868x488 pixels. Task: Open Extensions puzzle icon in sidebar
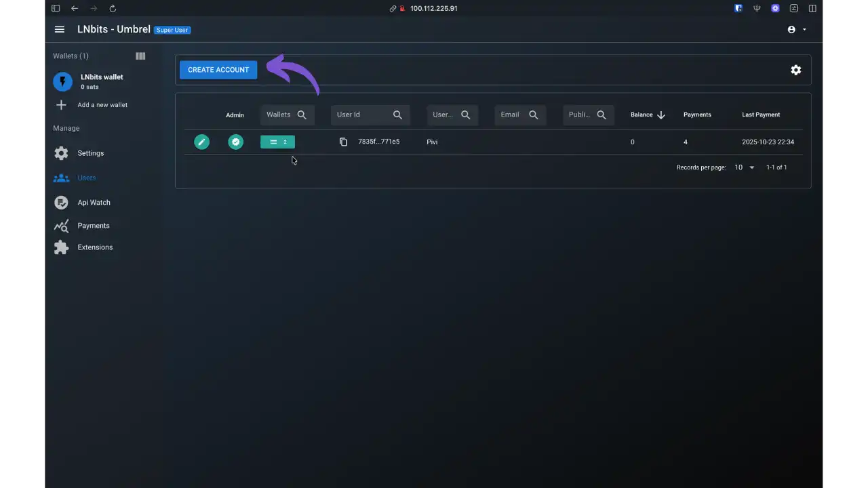[x=62, y=247]
